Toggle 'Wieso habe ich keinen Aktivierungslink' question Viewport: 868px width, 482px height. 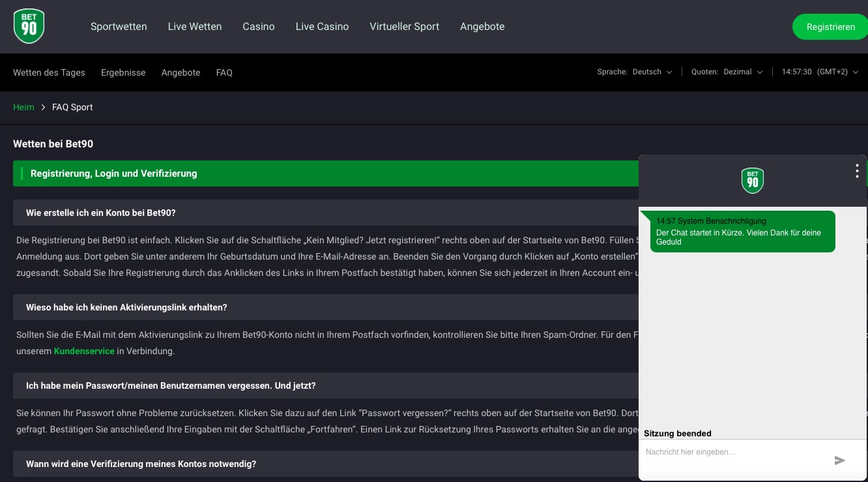[x=326, y=307]
